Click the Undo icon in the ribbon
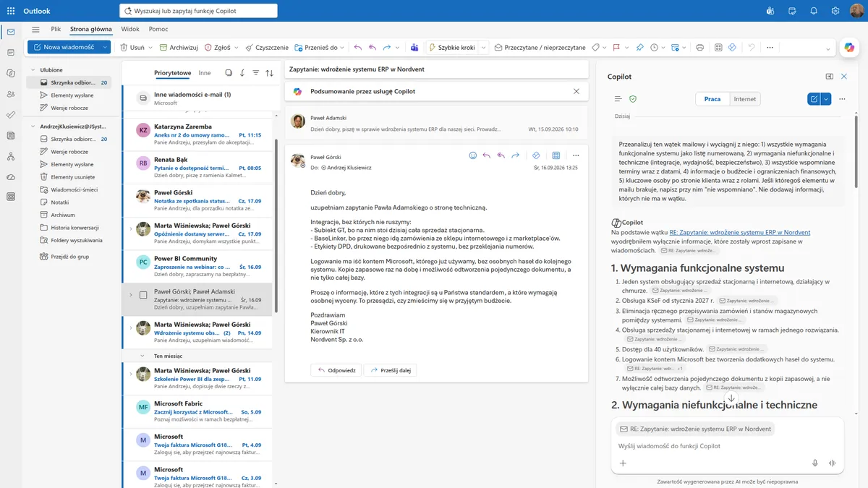 coord(752,47)
